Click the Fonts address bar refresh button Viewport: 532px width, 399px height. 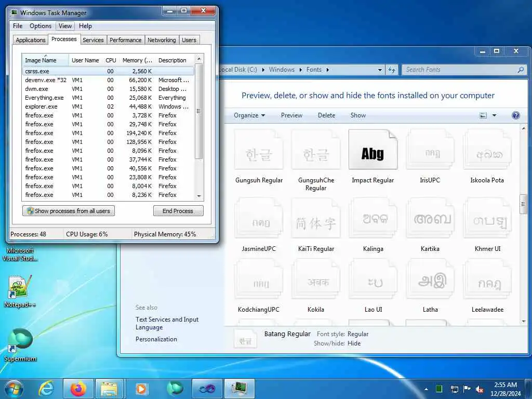click(392, 70)
